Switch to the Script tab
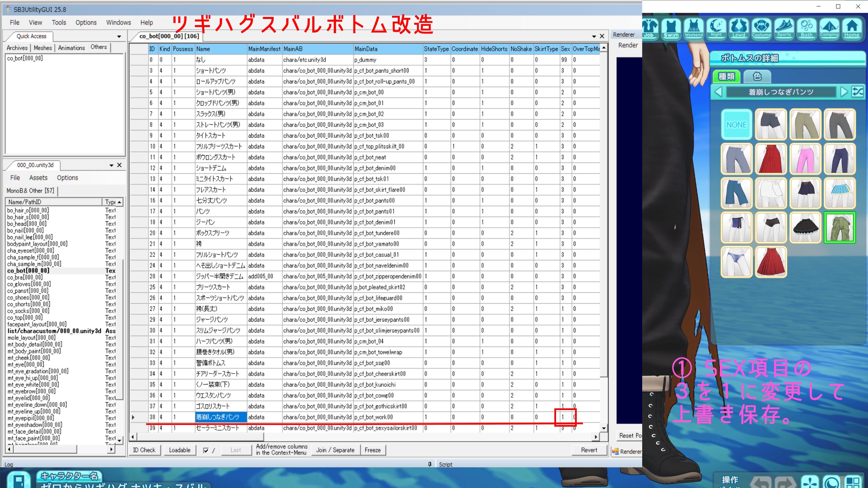868x488 pixels. click(x=446, y=464)
